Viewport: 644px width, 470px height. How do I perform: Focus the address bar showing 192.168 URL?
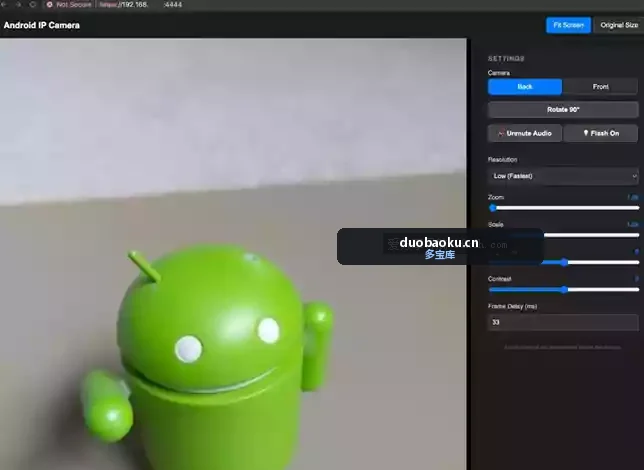click(x=140, y=5)
